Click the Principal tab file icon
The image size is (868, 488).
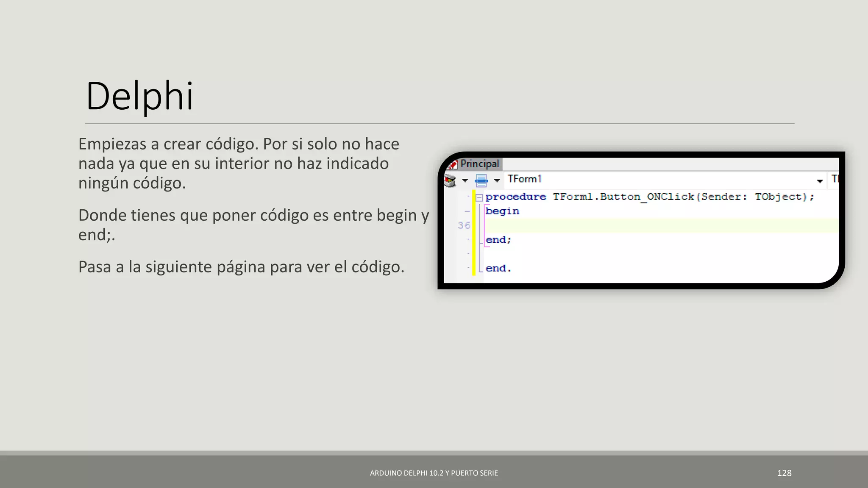tap(453, 164)
